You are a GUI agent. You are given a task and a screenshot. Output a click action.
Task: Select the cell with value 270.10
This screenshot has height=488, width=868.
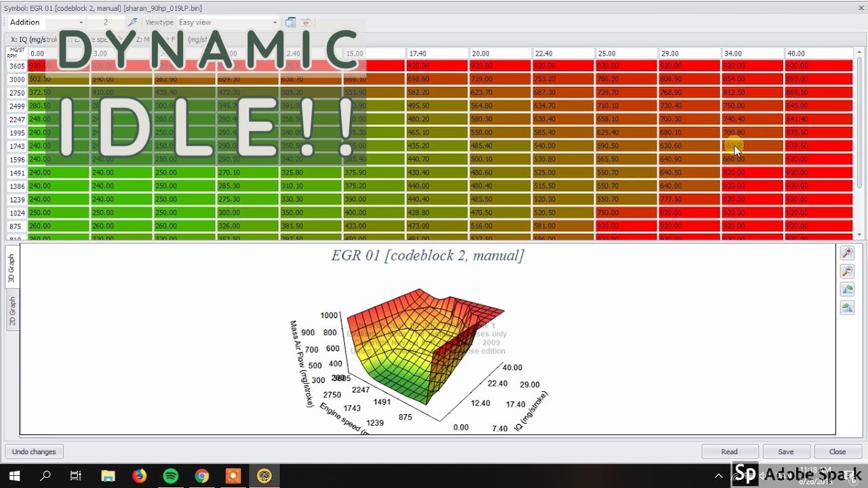click(x=248, y=173)
